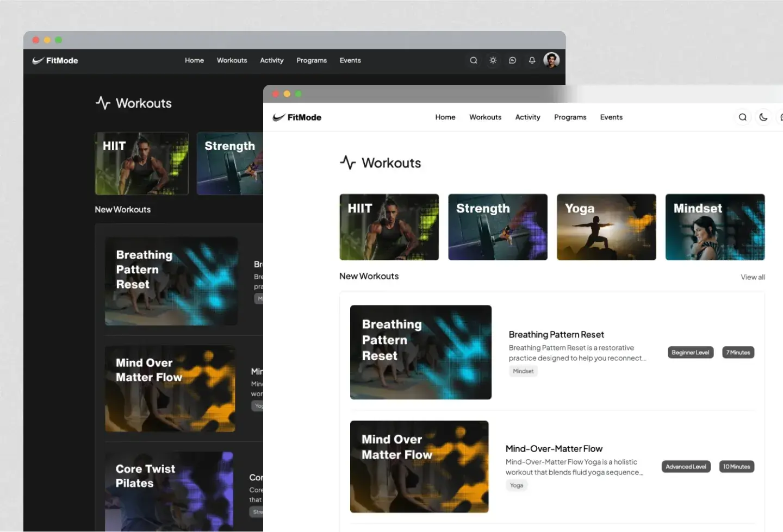Screen dimensions: 783x532
Task: Click the Mind-Over-Matter Flow title link
Action: coord(554,449)
